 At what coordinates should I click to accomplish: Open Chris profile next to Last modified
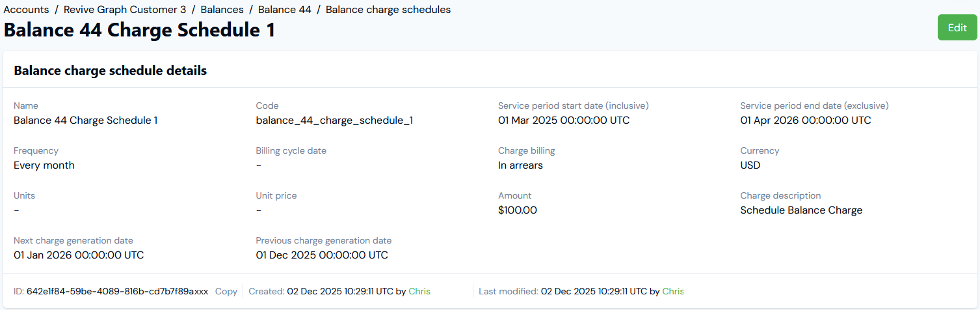(x=673, y=291)
